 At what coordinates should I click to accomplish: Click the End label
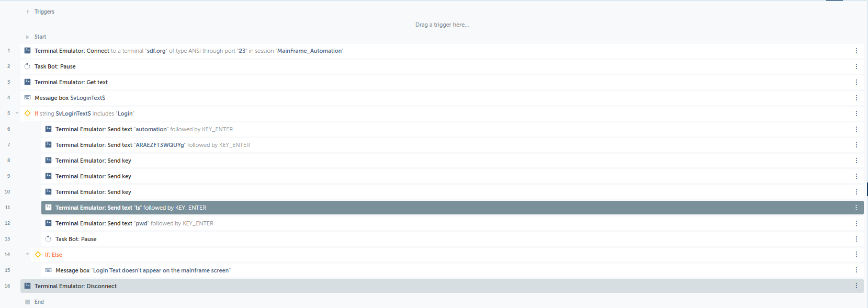[x=39, y=302]
